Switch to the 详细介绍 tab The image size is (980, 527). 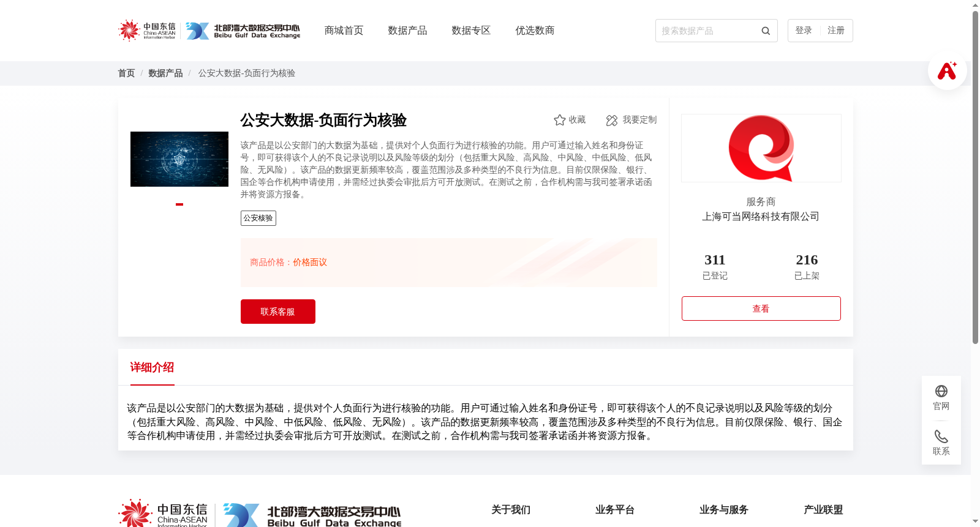click(x=152, y=367)
